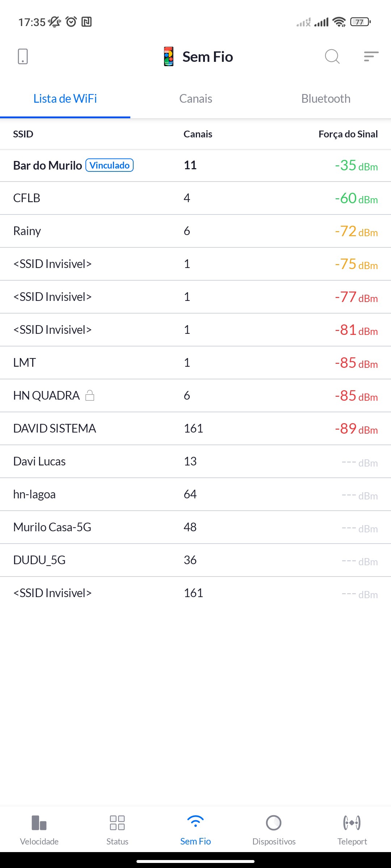Open the sort/filter lines icon
391x868 pixels.
[371, 56]
